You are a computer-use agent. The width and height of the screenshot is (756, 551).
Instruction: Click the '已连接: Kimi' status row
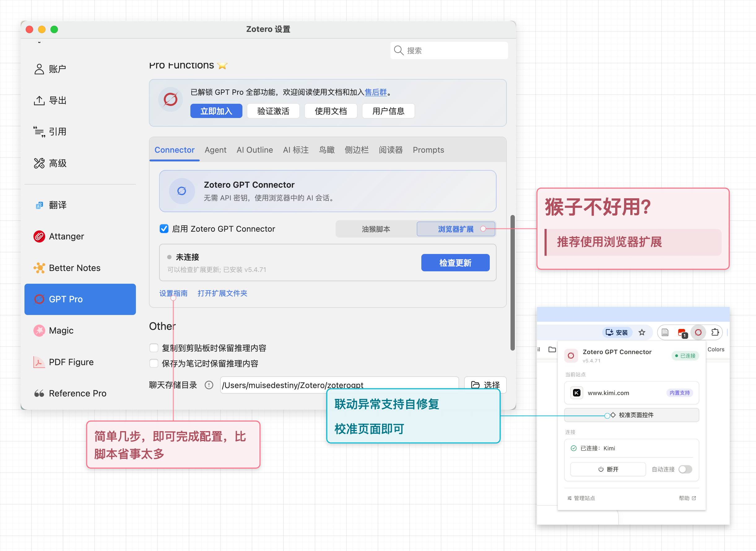(x=631, y=448)
